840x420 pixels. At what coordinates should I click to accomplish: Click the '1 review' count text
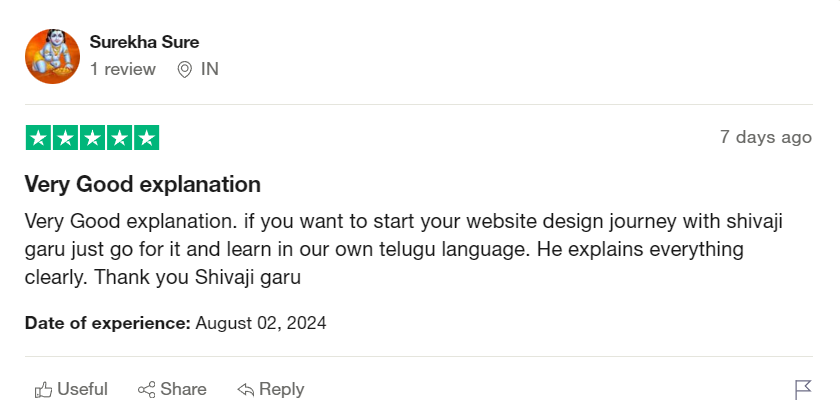123,69
